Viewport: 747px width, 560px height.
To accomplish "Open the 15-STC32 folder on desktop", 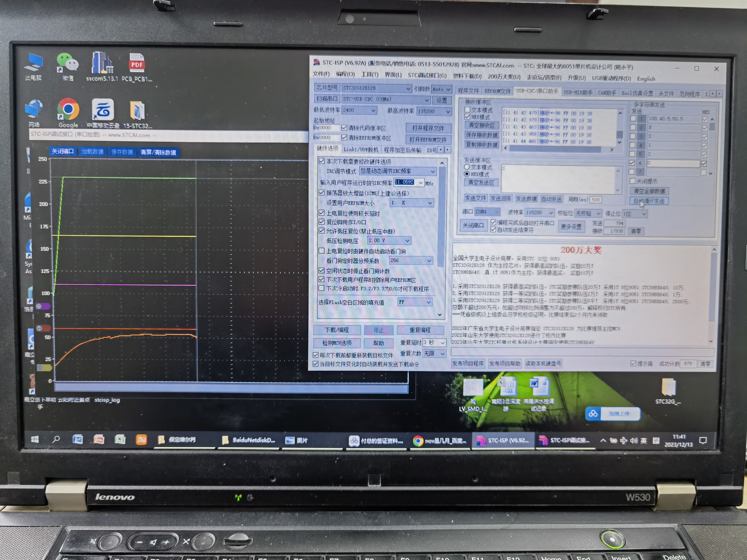I will point(138,114).
